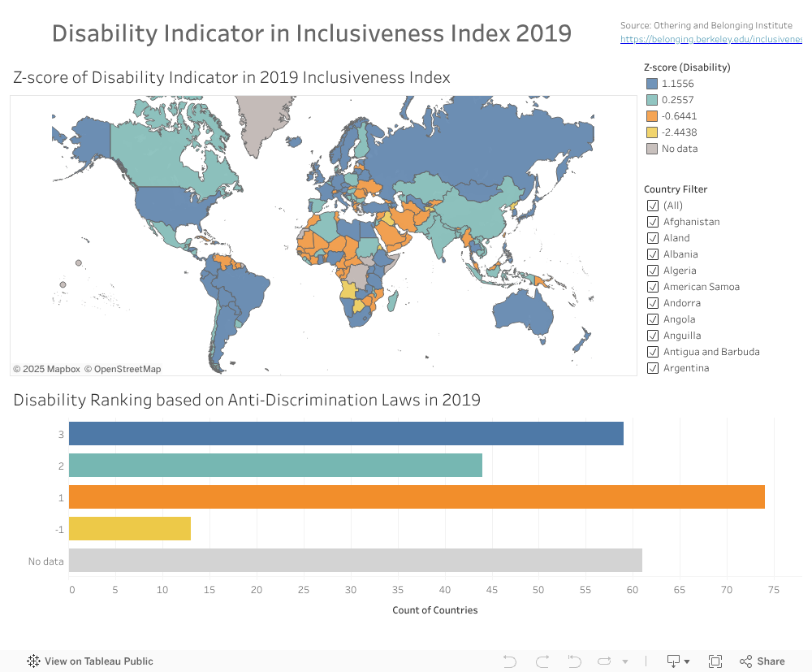The image size is (812, 672).
Task: Uncheck Antigua and Barbuda in Country Filter
Action: [x=653, y=351]
